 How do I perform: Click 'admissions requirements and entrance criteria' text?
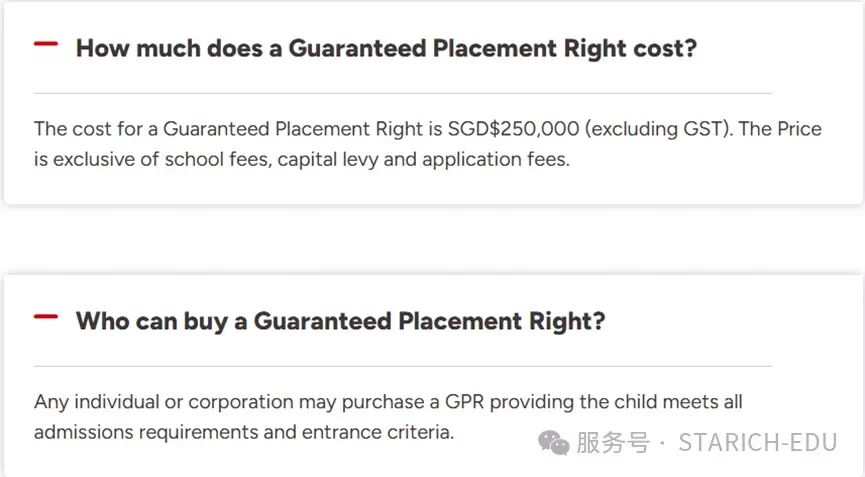coord(244,432)
